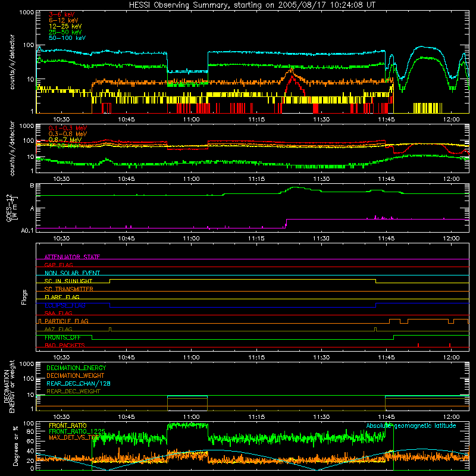Select the DECIMATION ENERGY or weight axis title
Image resolution: width=476 pixels, height=476 pixels.
(9, 386)
